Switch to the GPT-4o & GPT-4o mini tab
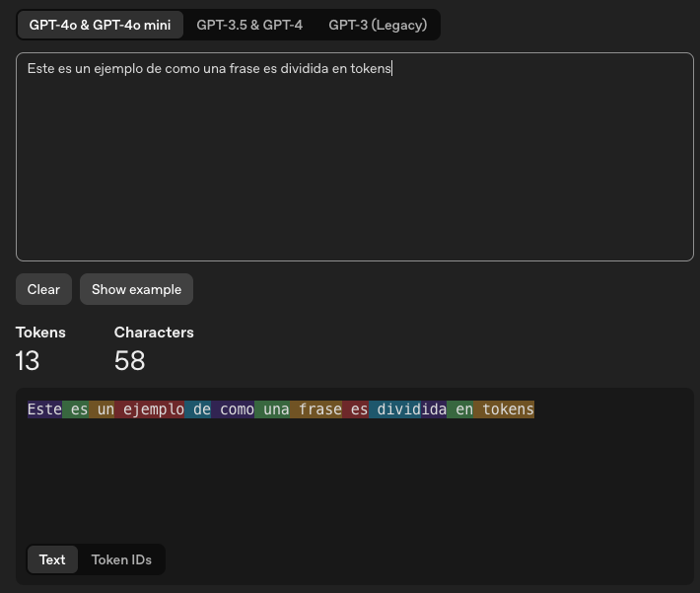The image size is (700, 593). pos(100,26)
